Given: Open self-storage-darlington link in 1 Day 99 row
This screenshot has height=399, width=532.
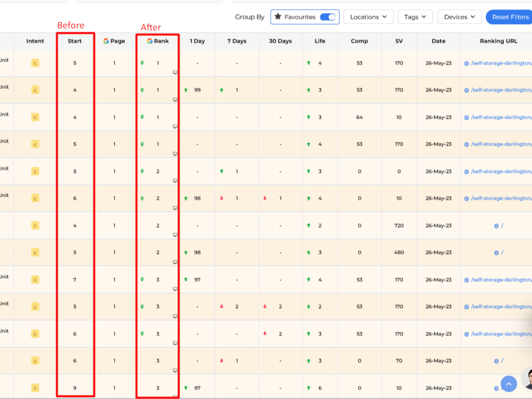Looking at the screenshot, I should tap(501, 90).
